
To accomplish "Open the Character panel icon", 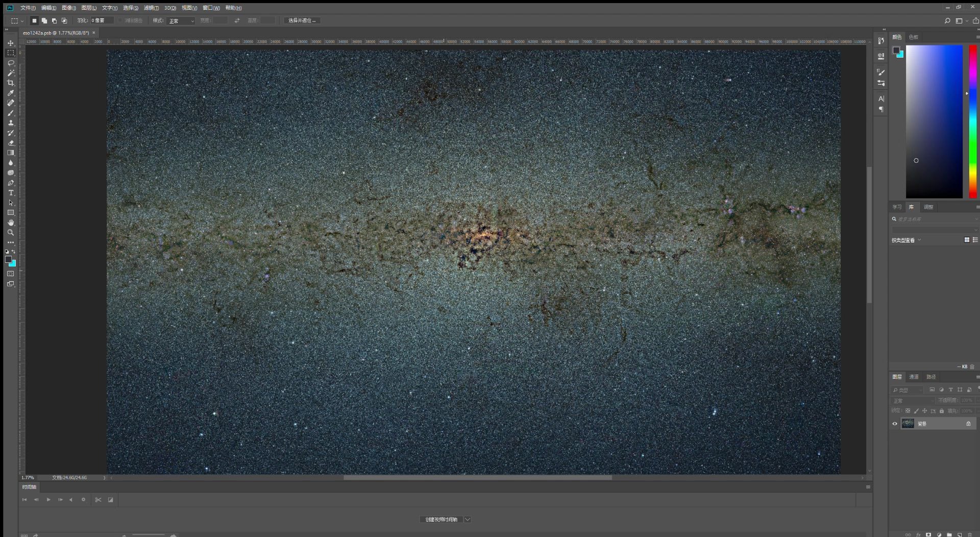I will click(881, 99).
